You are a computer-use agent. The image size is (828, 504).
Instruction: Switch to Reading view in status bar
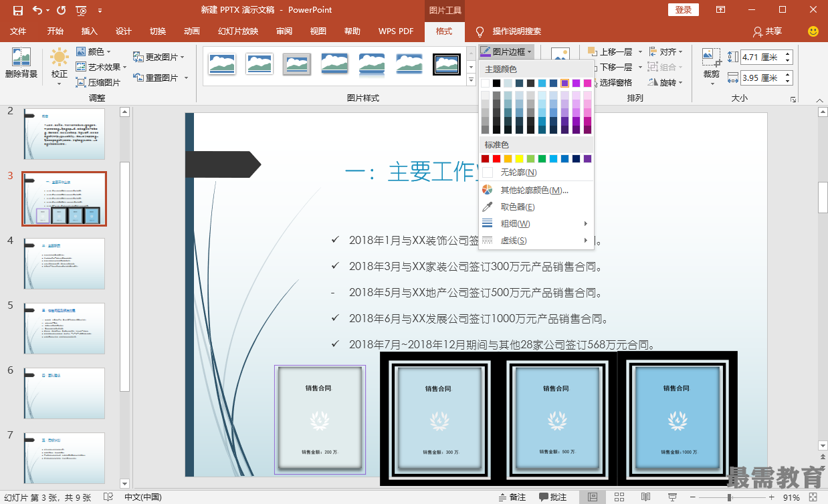click(x=645, y=497)
